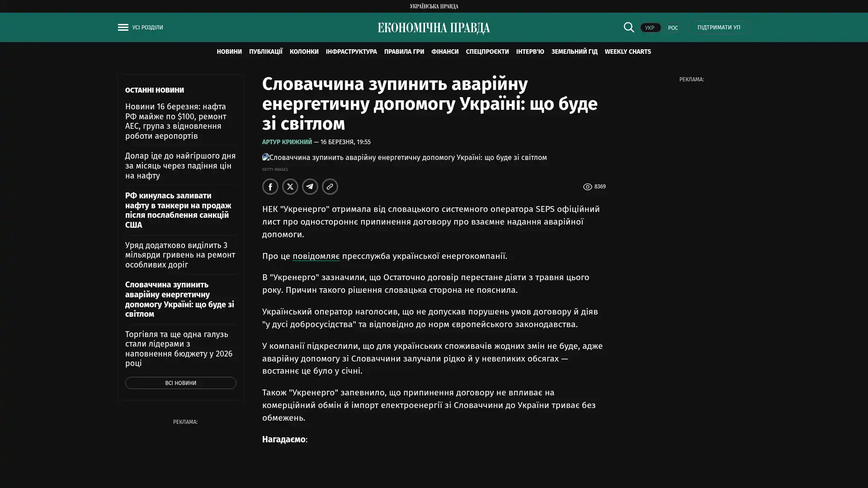Click the Економічна правда logo
This screenshot has width=868, height=488.
tap(434, 28)
